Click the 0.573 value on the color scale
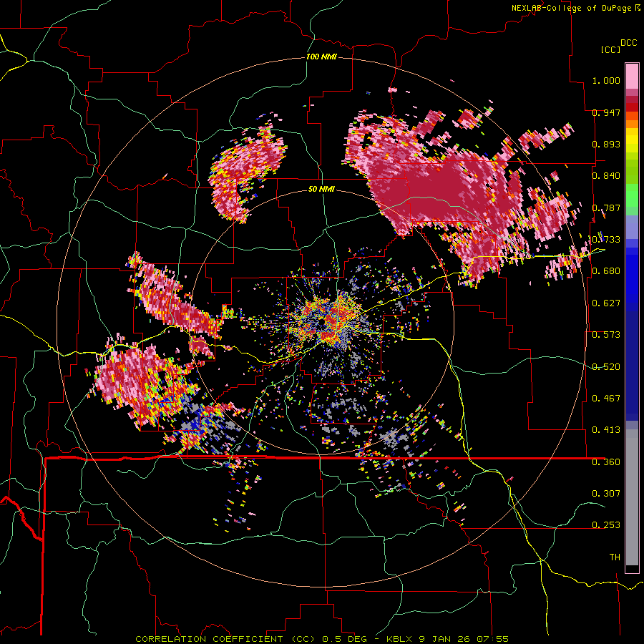 606,335
